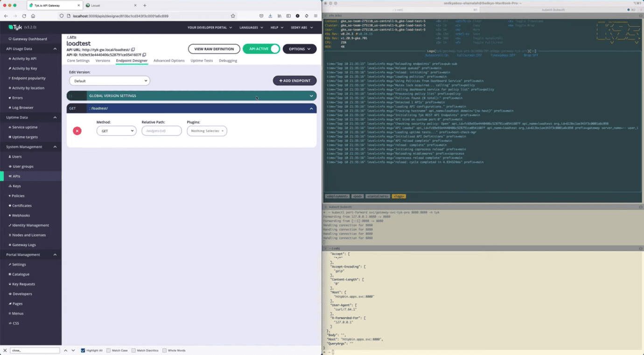644x355 pixels.
Task: Open the Edit Version dropdown
Action: click(109, 81)
